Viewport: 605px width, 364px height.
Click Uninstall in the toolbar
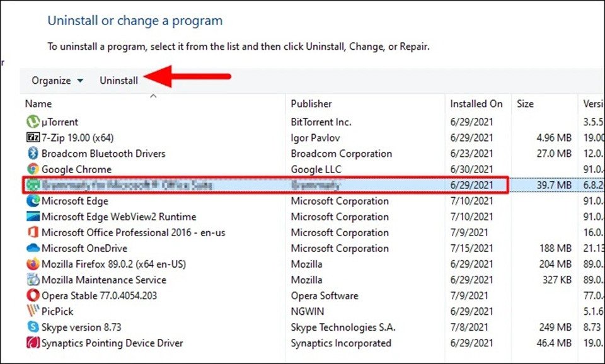click(x=118, y=80)
